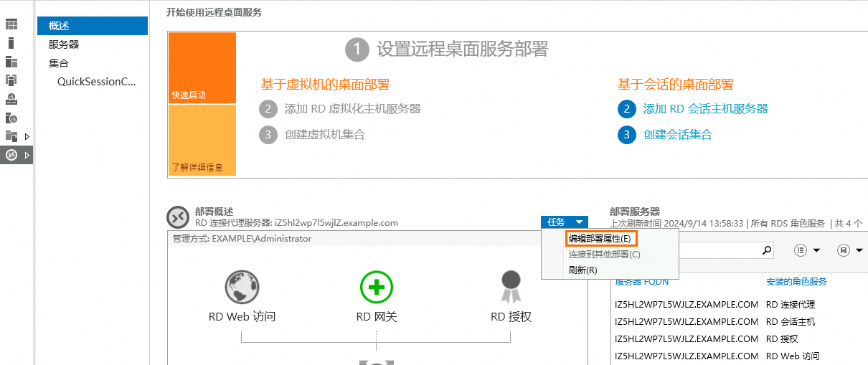Viewport: 868px width, 365px height.
Task: Click the RD Web 访问 globe icon
Action: coord(242,288)
